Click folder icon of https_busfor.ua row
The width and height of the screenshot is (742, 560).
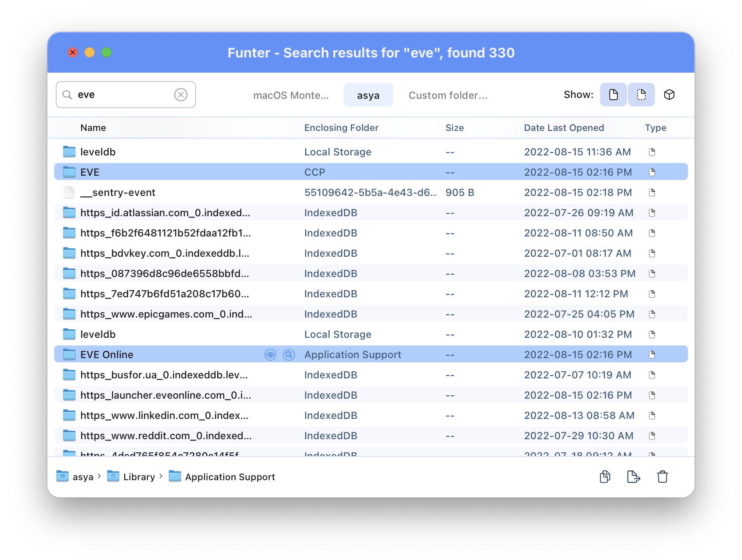(x=69, y=375)
